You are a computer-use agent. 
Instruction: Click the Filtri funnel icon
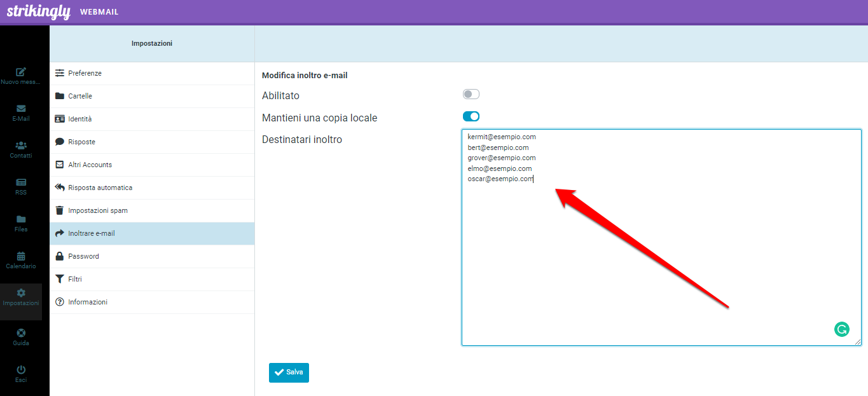(60, 279)
